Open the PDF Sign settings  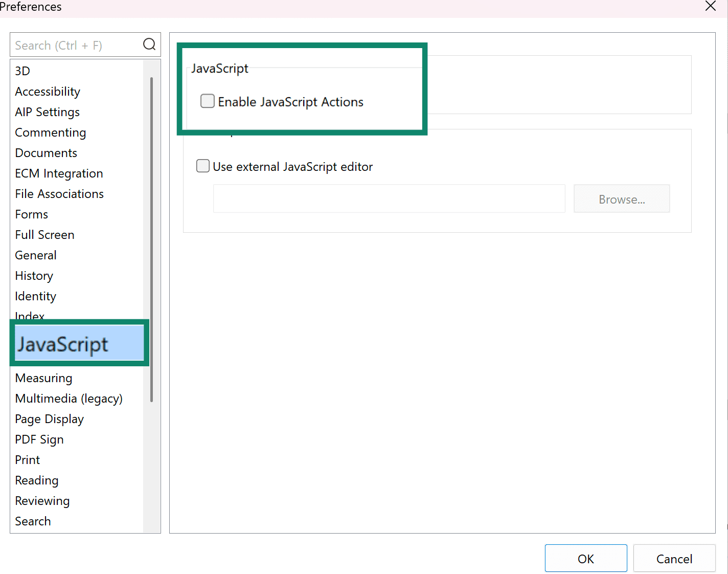(39, 439)
